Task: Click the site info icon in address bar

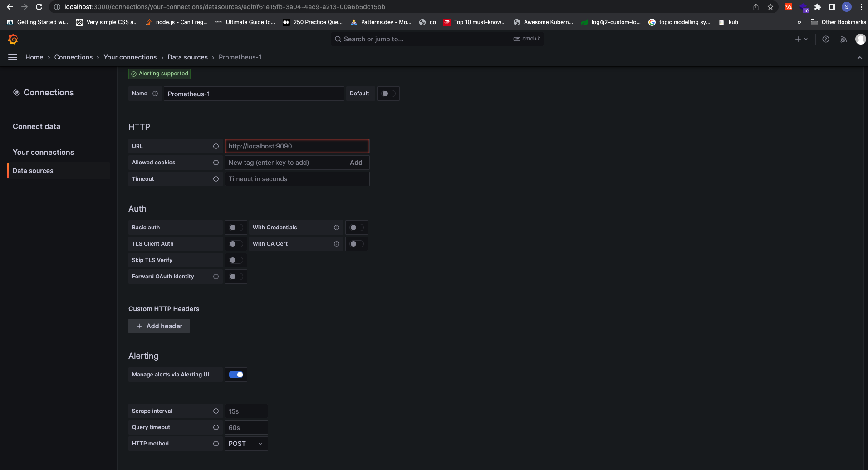Action: click(57, 7)
